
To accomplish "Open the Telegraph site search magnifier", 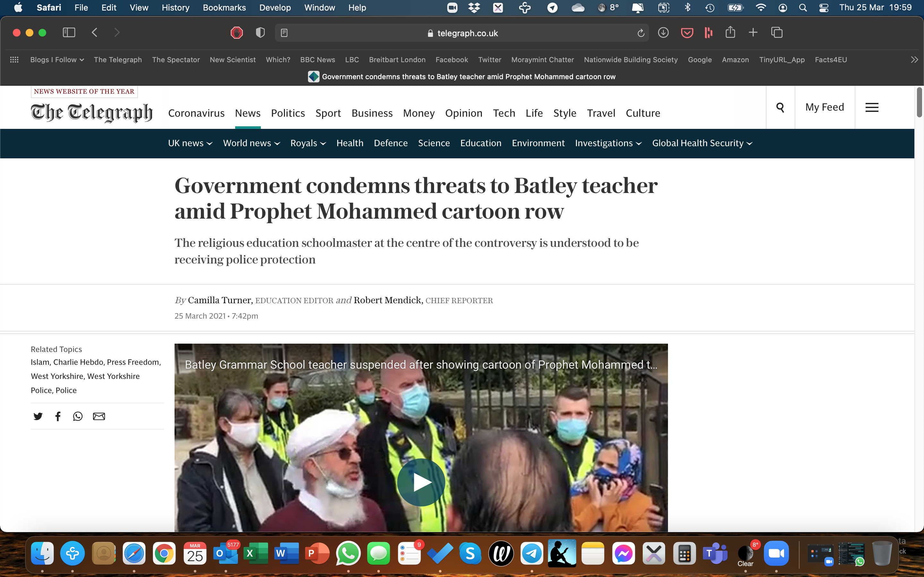I will click(780, 107).
